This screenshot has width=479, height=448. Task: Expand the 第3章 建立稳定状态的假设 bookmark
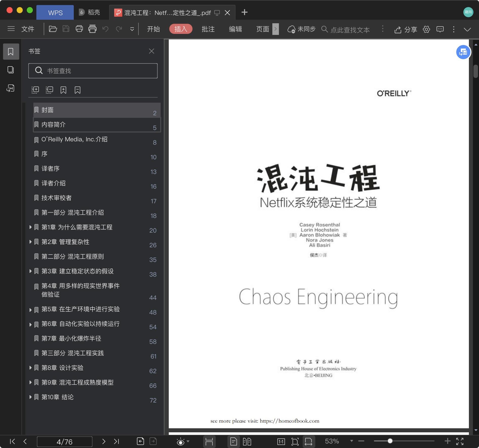click(30, 271)
